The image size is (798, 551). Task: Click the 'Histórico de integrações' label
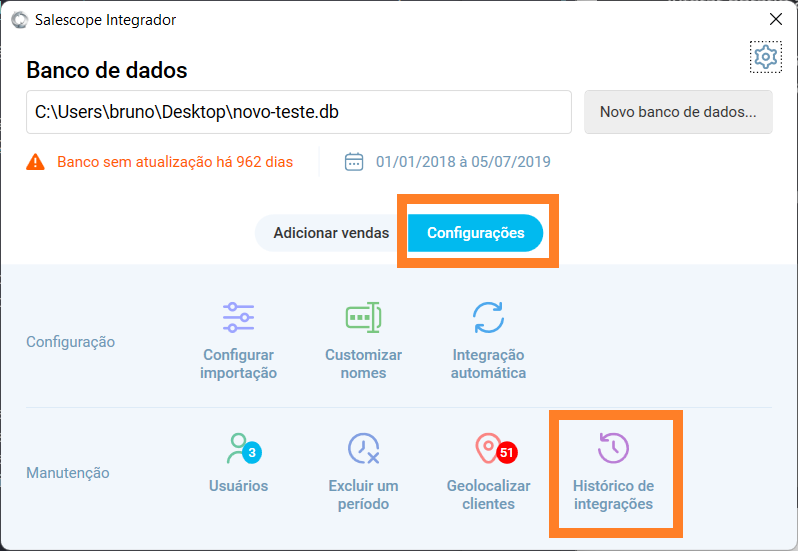pos(613,495)
